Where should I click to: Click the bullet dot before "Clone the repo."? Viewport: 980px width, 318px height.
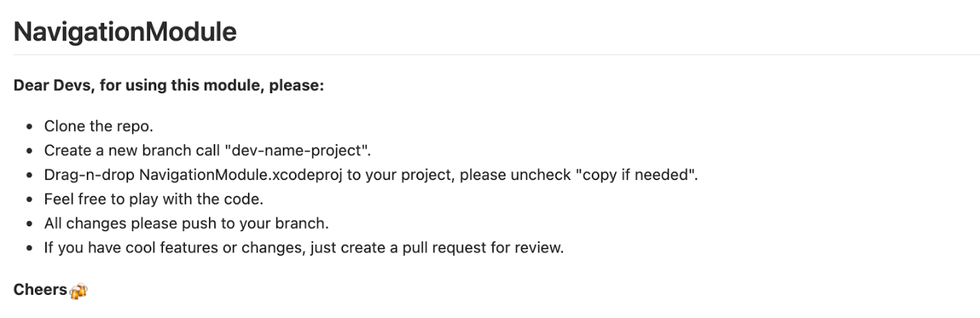tap(29, 127)
